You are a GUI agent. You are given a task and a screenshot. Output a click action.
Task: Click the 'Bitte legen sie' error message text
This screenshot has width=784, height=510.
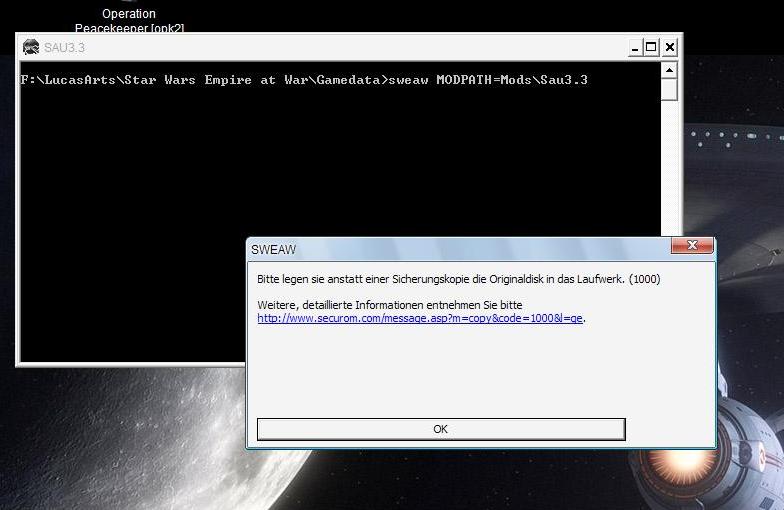(x=458, y=279)
